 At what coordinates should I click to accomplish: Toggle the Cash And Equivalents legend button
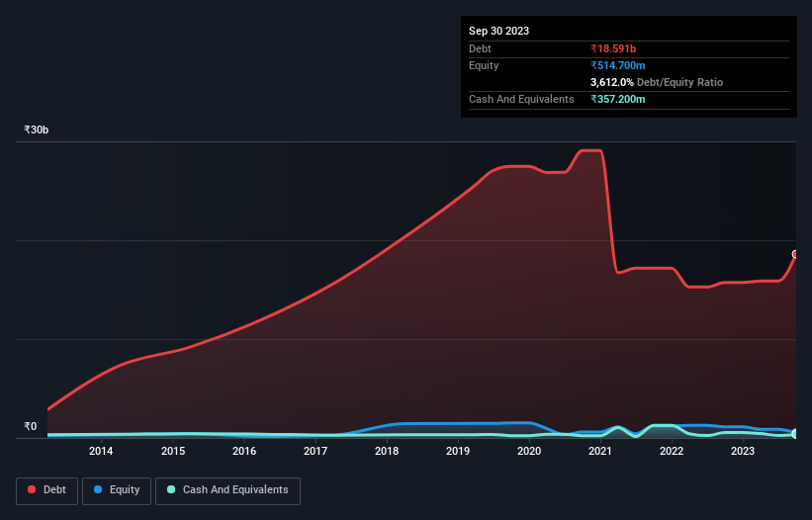[x=227, y=490]
